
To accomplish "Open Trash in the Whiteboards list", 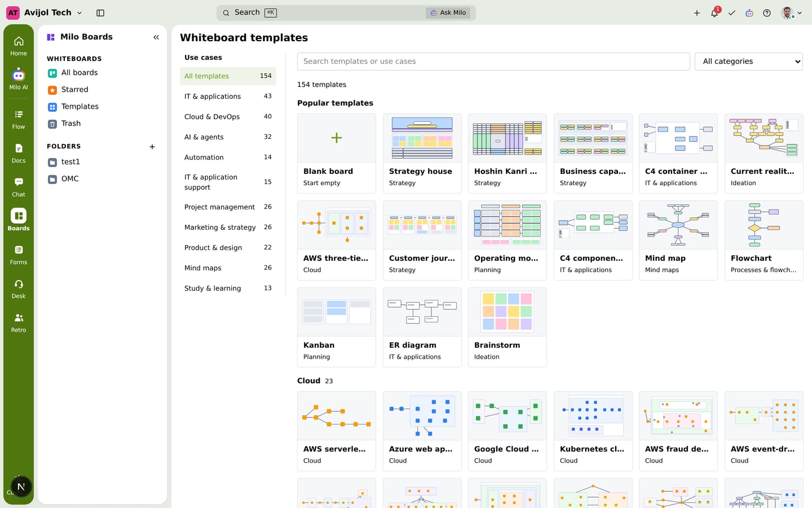I will [102, 124].
